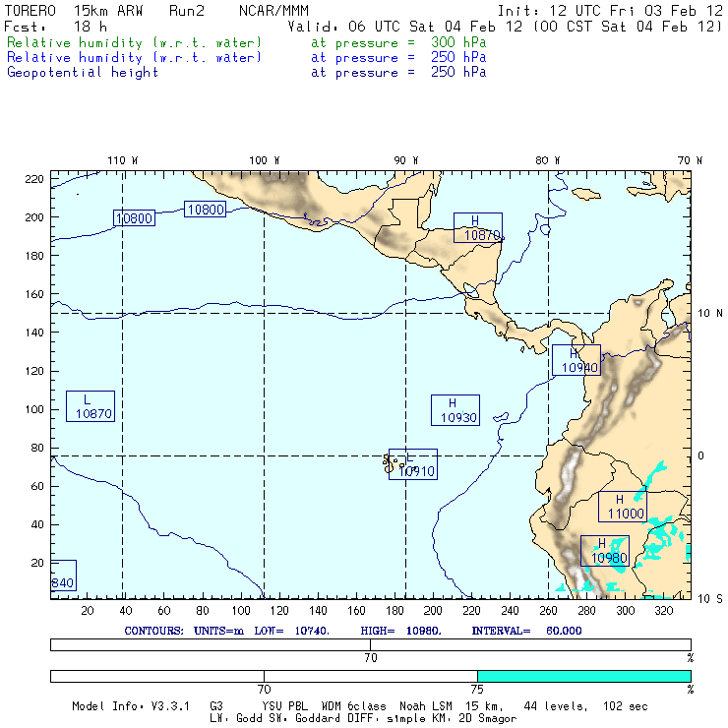Click the 'INTERVAL= 60.000' text
This screenshot has width=728, height=728.
click(526, 631)
